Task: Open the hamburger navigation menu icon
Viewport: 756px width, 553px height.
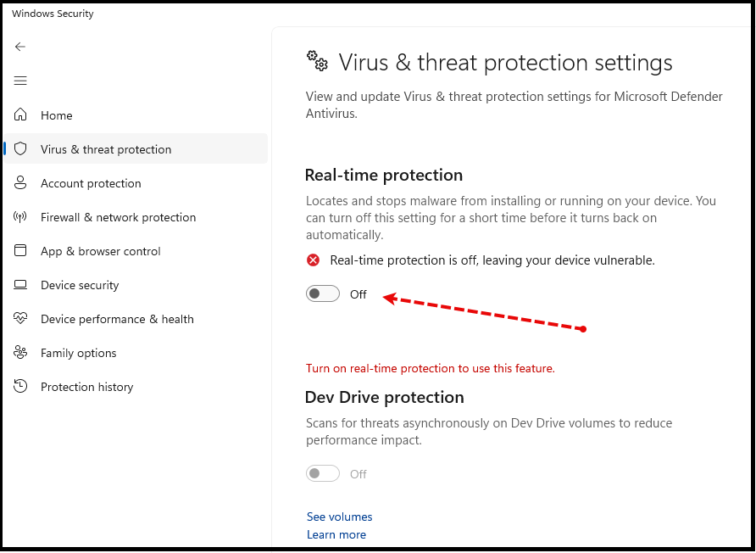Action: pos(20,81)
